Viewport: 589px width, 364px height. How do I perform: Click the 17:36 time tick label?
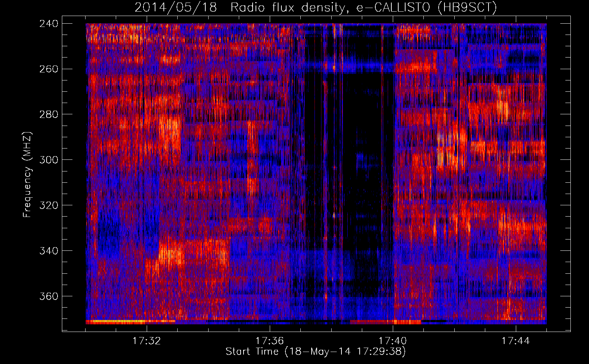click(270, 341)
